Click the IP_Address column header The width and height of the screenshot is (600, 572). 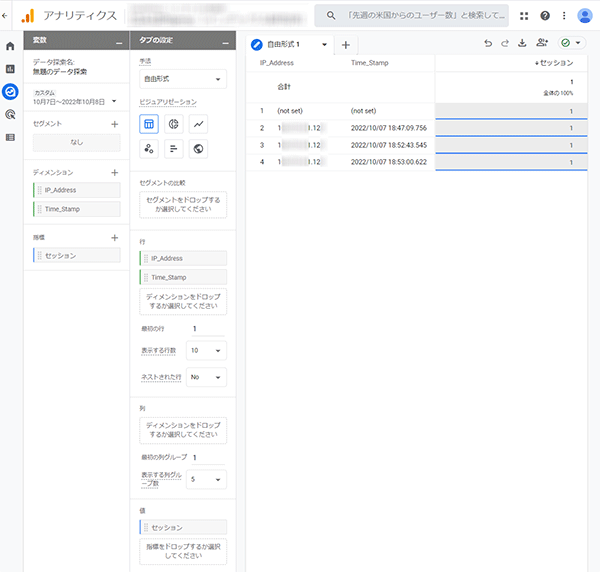(x=277, y=63)
